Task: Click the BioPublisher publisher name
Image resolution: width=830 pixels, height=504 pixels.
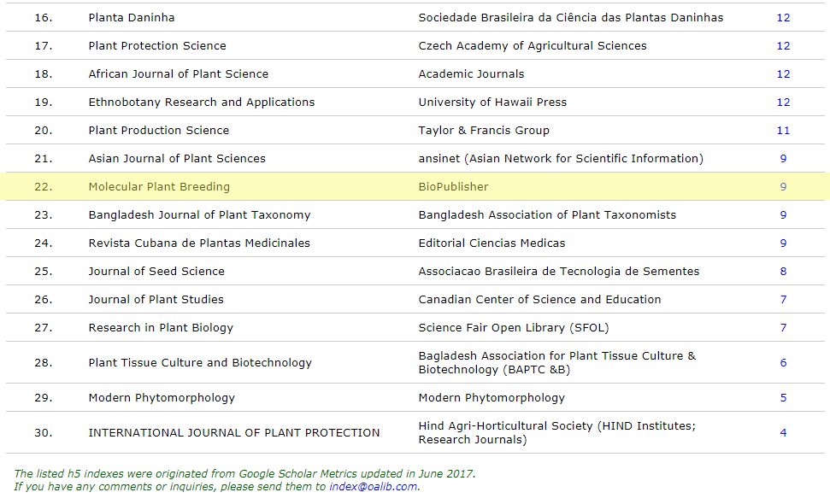Action: pyautogui.click(x=453, y=187)
